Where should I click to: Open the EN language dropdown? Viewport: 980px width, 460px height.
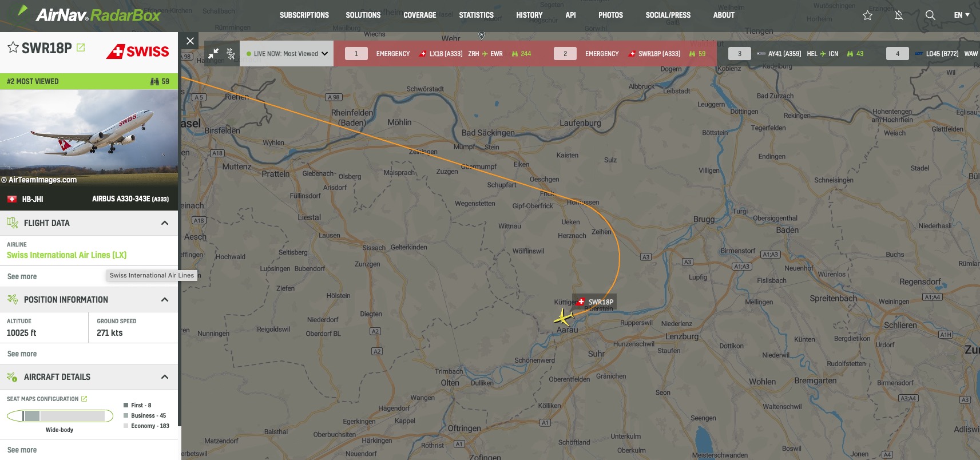coord(961,15)
